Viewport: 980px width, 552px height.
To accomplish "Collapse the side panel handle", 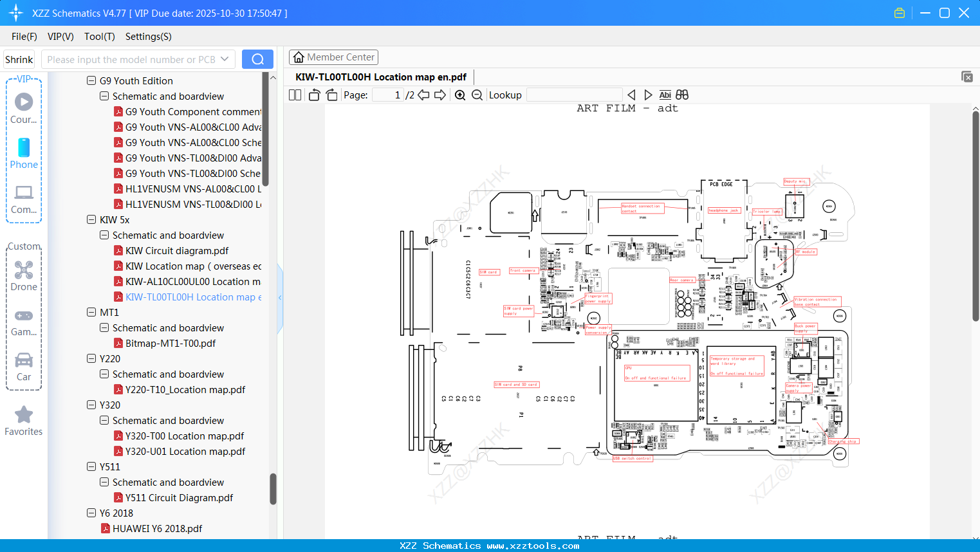I will pyautogui.click(x=280, y=297).
